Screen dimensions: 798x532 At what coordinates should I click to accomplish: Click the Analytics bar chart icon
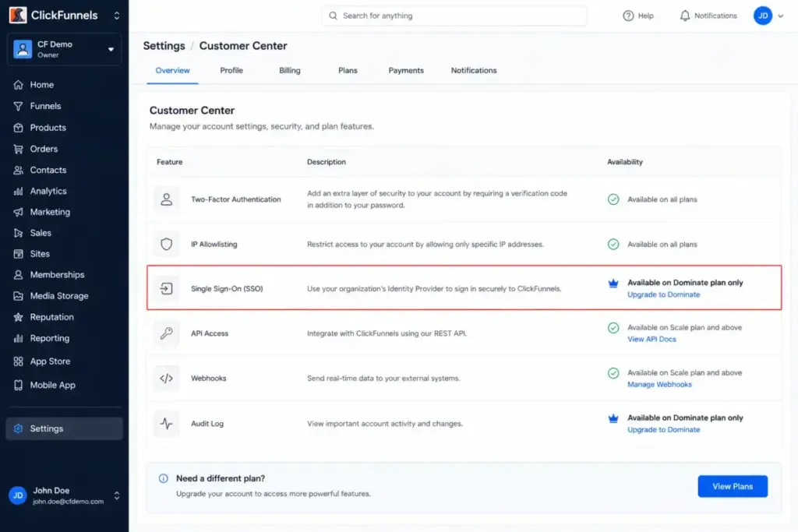(x=19, y=191)
